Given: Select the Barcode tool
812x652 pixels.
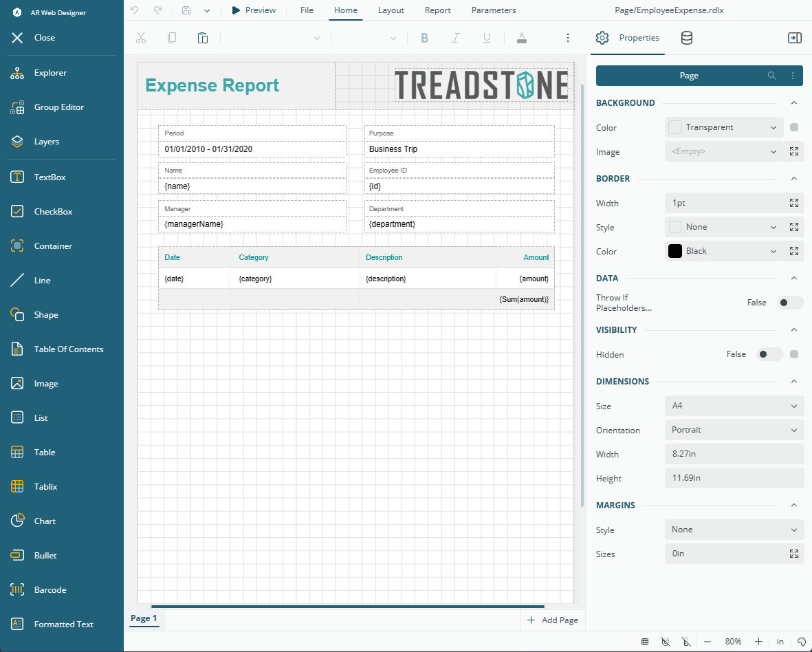Looking at the screenshot, I should pos(39,590).
